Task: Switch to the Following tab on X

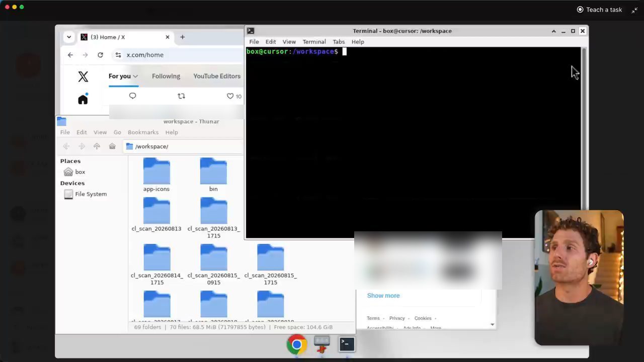Action: [166, 76]
